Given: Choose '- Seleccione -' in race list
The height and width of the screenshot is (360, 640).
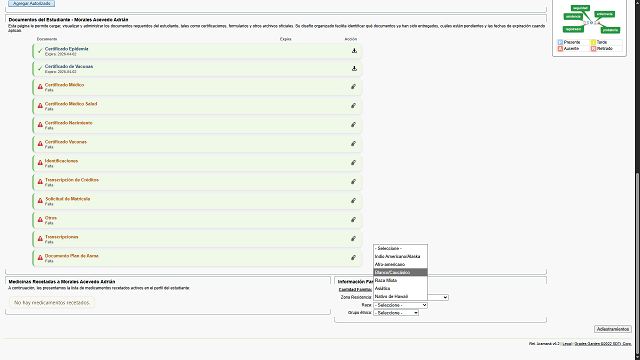Looking at the screenshot, I should click(400, 249).
